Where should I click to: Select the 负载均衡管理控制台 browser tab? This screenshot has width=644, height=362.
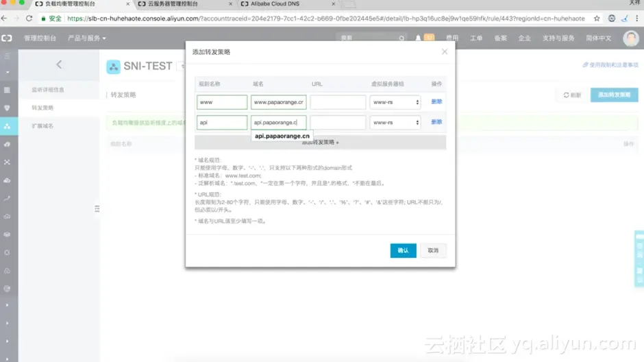(x=71, y=3)
